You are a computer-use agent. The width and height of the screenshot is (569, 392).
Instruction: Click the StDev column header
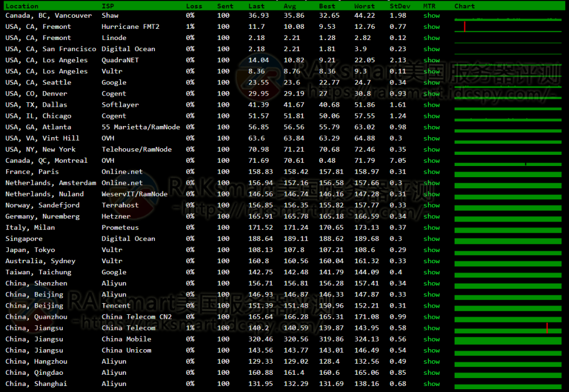point(400,6)
